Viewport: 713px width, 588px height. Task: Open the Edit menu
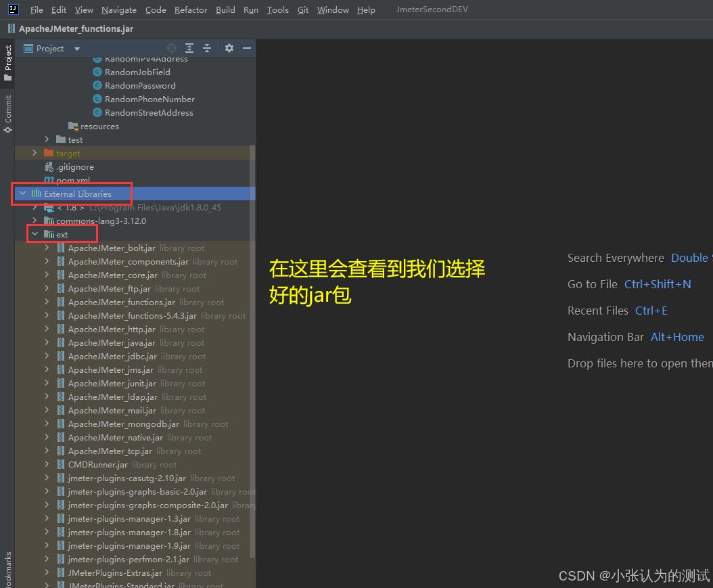click(x=59, y=9)
